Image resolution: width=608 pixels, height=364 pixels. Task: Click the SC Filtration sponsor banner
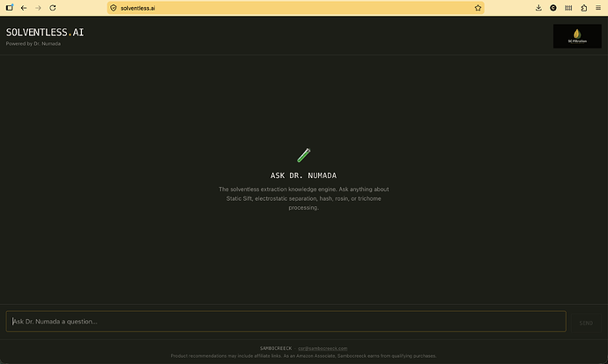click(577, 36)
